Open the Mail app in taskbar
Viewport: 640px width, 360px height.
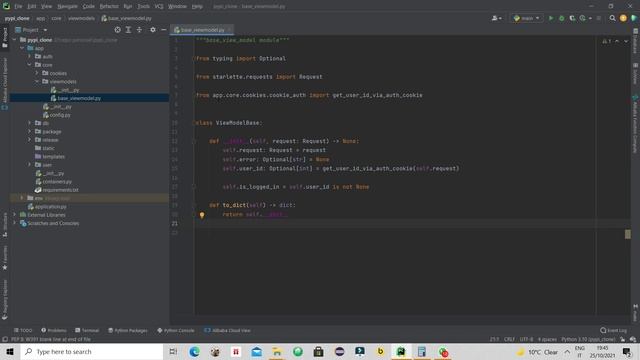point(256,351)
